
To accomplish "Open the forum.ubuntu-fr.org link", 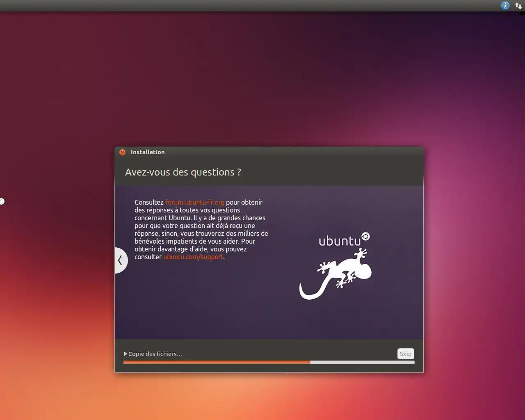I will tap(195, 202).
